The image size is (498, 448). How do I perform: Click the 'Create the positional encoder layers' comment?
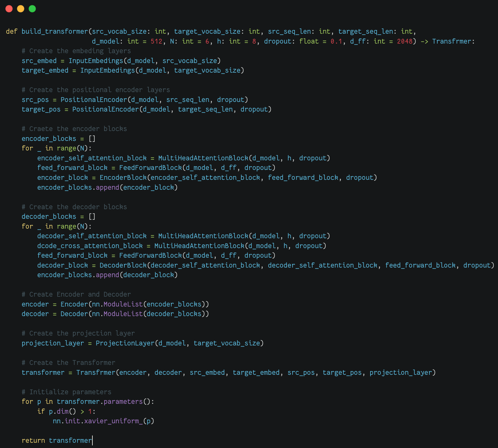tap(96, 90)
